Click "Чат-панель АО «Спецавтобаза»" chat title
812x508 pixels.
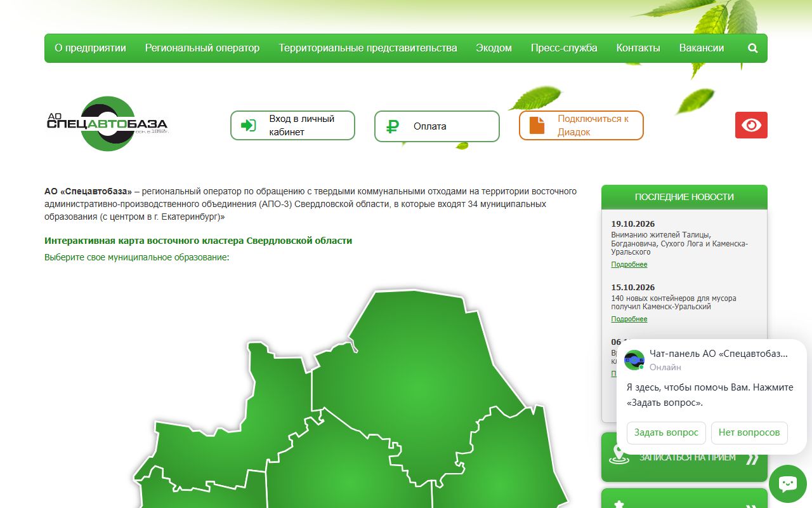pos(719,354)
